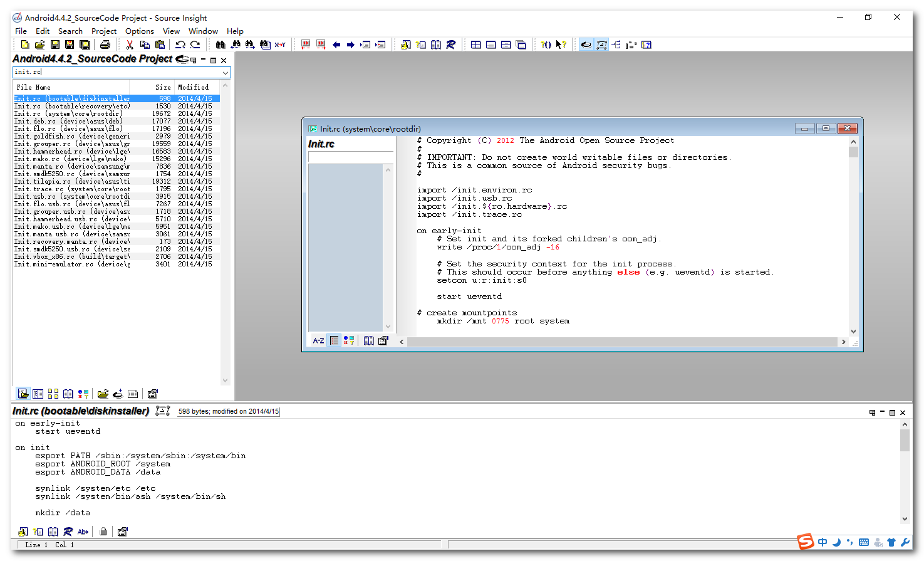Click the Project Window Properties icon
924x561 pixels.
coord(153,394)
